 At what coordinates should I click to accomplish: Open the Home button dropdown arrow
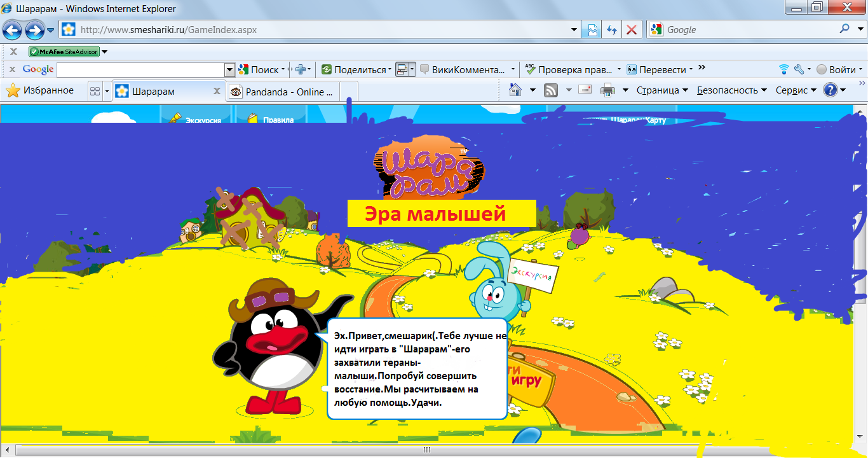coord(532,90)
